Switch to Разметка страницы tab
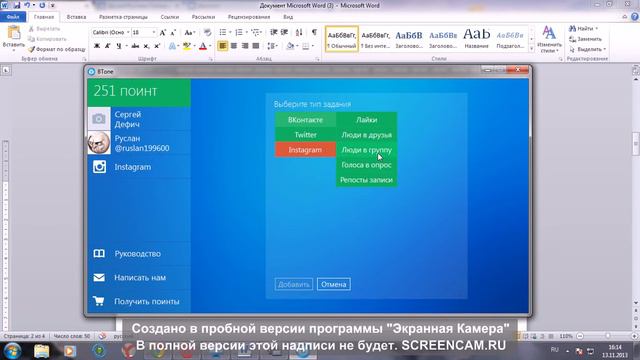 123,17
